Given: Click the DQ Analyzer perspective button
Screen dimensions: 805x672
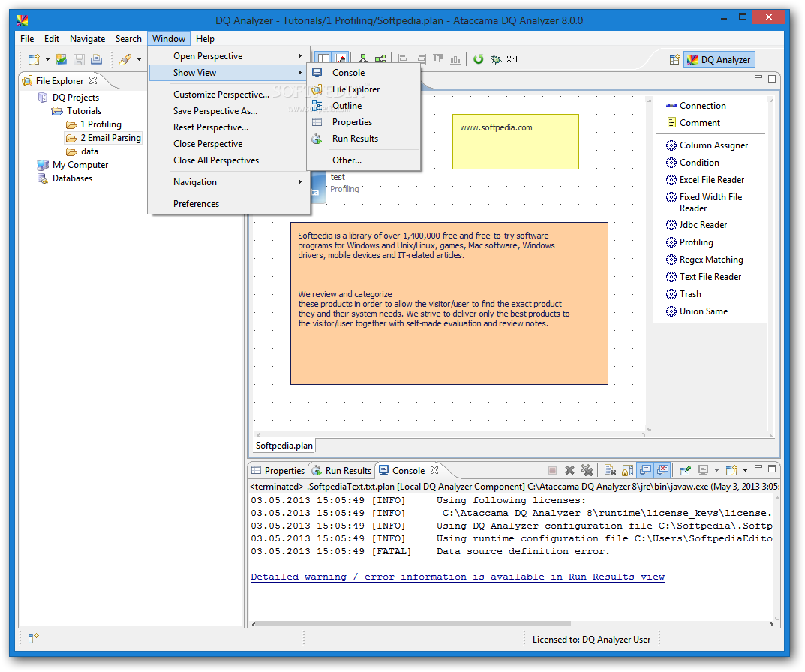Looking at the screenshot, I should [x=719, y=59].
